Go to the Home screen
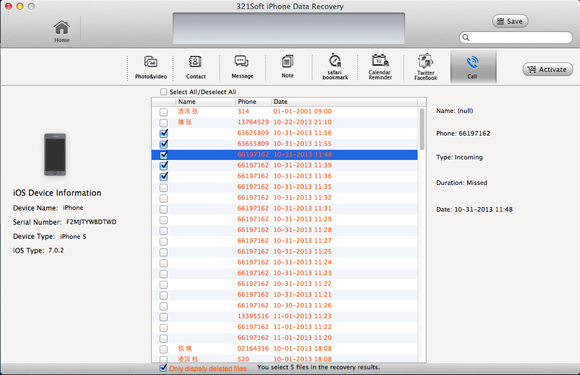580x375 pixels. (x=62, y=31)
